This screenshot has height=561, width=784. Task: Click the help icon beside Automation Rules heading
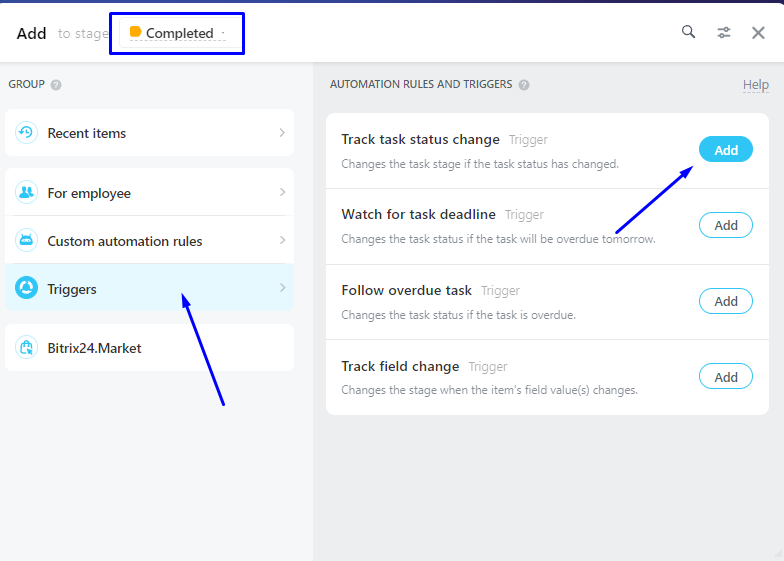pyautogui.click(x=524, y=85)
